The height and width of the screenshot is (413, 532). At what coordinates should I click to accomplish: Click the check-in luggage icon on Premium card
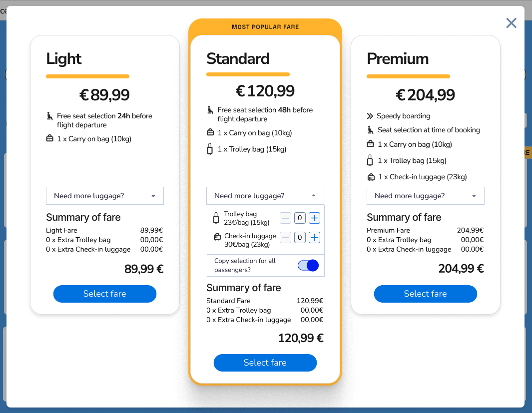pyautogui.click(x=370, y=177)
